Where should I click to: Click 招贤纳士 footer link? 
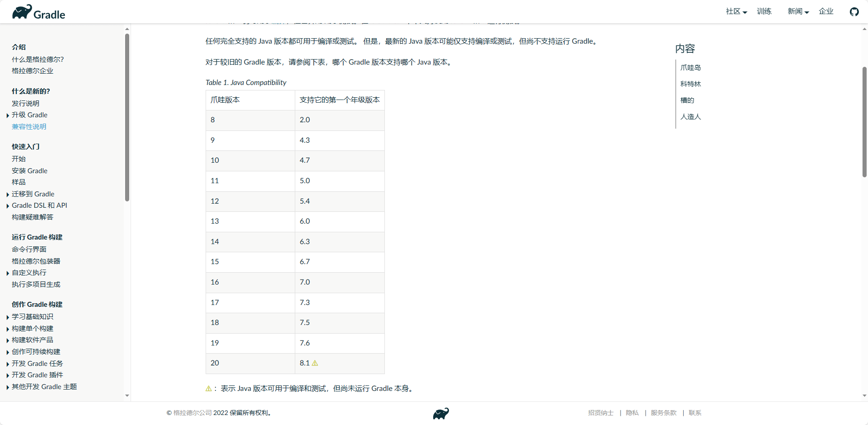pyautogui.click(x=601, y=413)
